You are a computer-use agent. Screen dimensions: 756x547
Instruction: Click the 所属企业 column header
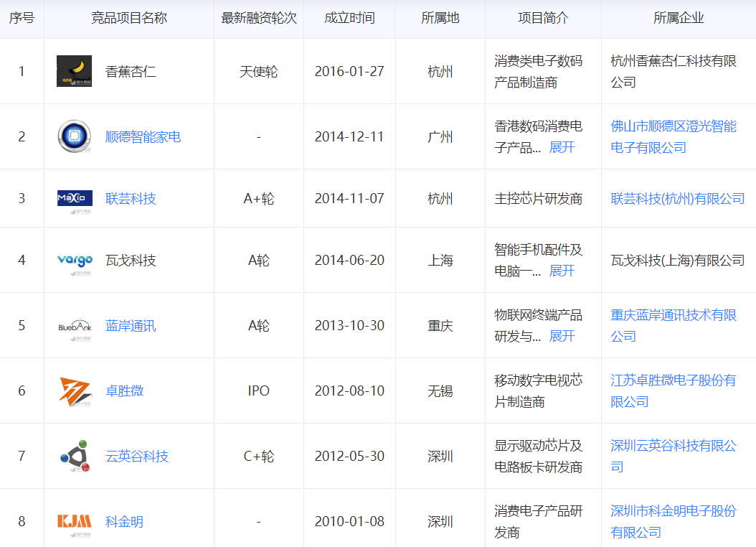pos(679,18)
